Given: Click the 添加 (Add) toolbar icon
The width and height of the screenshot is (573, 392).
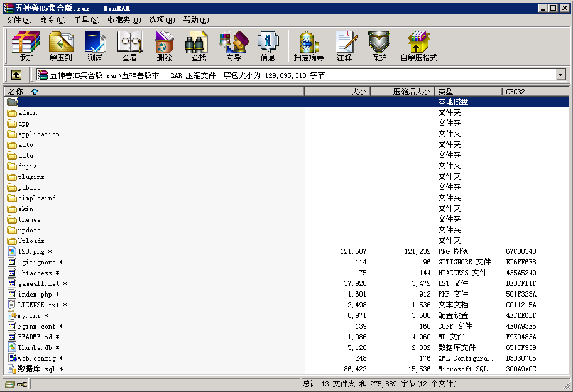Looking at the screenshot, I should click(x=26, y=46).
